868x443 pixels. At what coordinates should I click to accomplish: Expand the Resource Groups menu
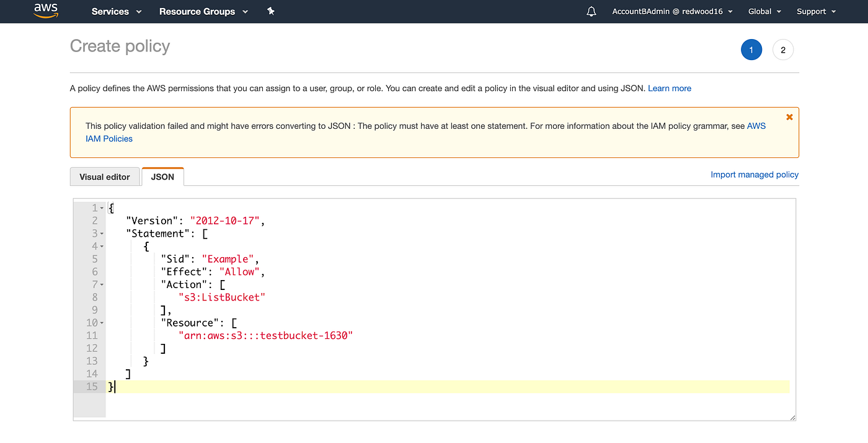203,11
